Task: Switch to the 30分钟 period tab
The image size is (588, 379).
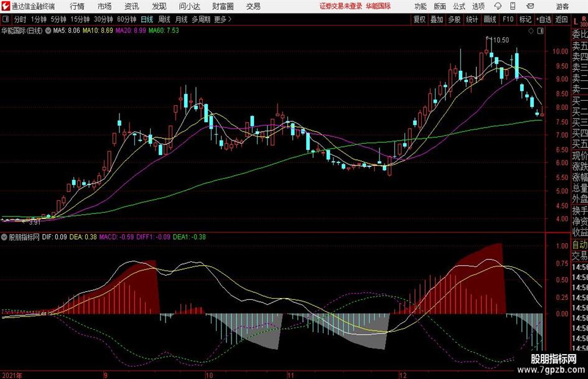Action: pyautogui.click(x=103, y=19)
